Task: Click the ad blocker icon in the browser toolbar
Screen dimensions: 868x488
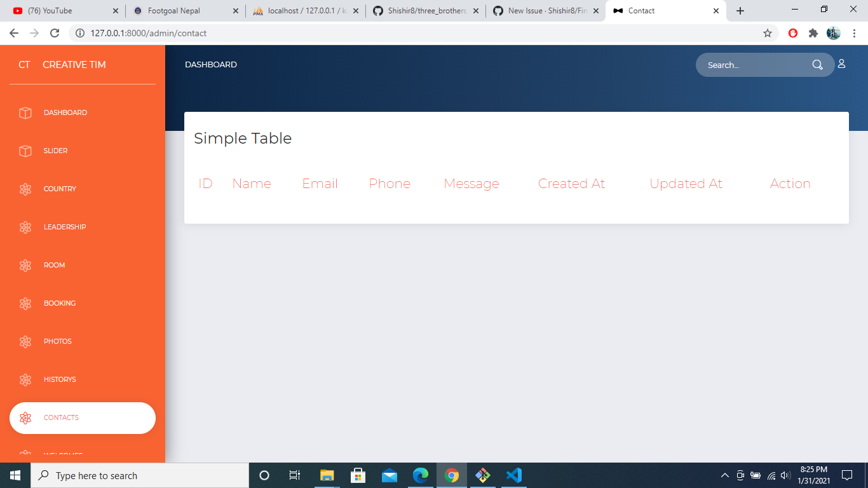Action: pyautogui.click(x=793, y=33)
